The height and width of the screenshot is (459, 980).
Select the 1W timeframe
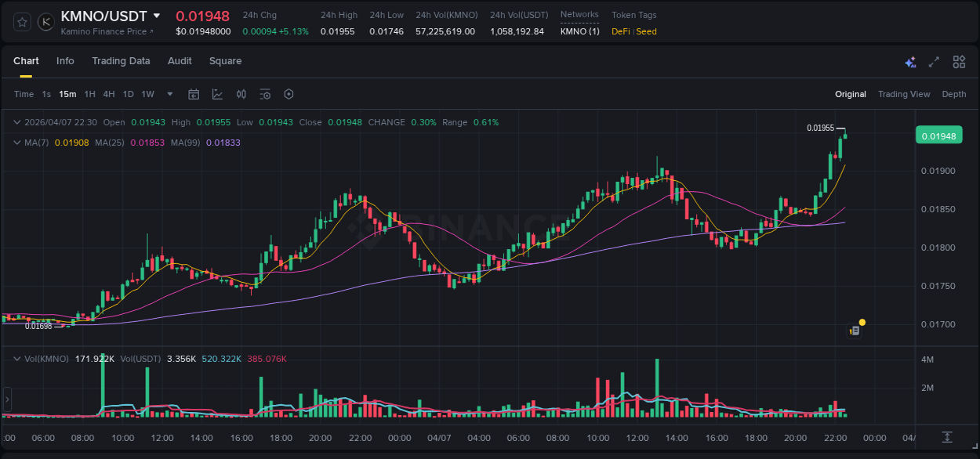[x=146, y=94]
